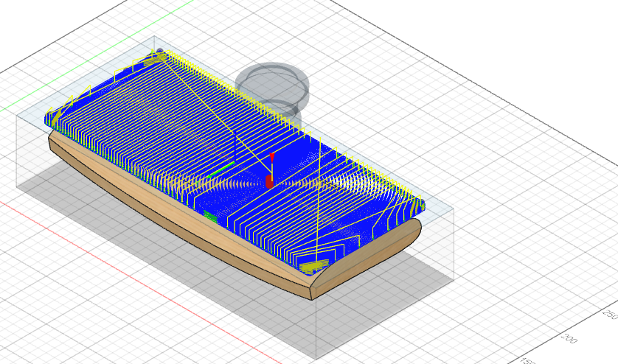618x364 pixels.
Task: Click the stock box's leftmost vertical edge
Action: tap(18, 147)
